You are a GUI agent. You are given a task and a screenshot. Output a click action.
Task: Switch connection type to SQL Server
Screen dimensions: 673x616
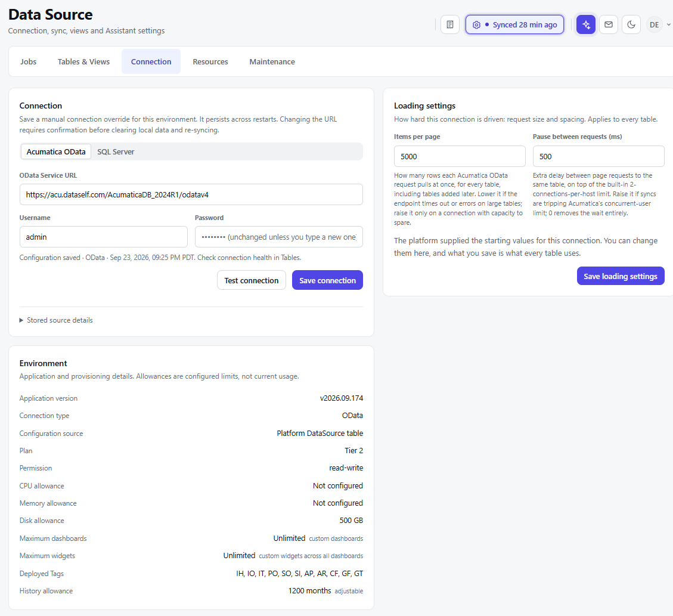pyautogui.click(x=116, y=151)
